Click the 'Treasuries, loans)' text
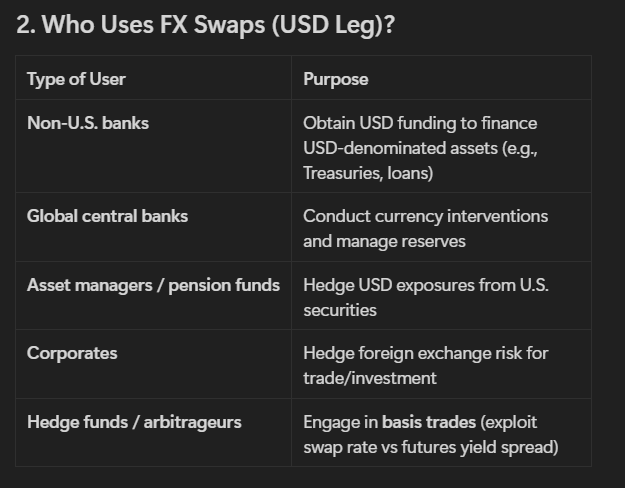 (x=368, y=173)
